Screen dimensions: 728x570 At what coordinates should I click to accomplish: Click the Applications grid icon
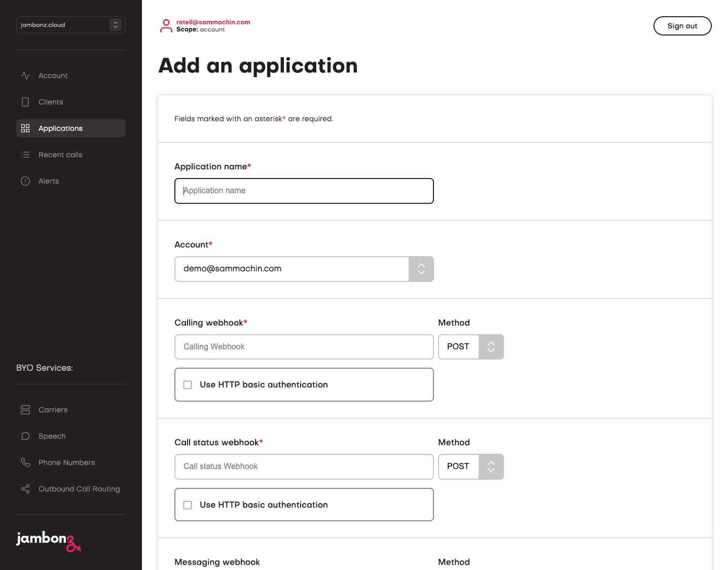pos(25,128)
